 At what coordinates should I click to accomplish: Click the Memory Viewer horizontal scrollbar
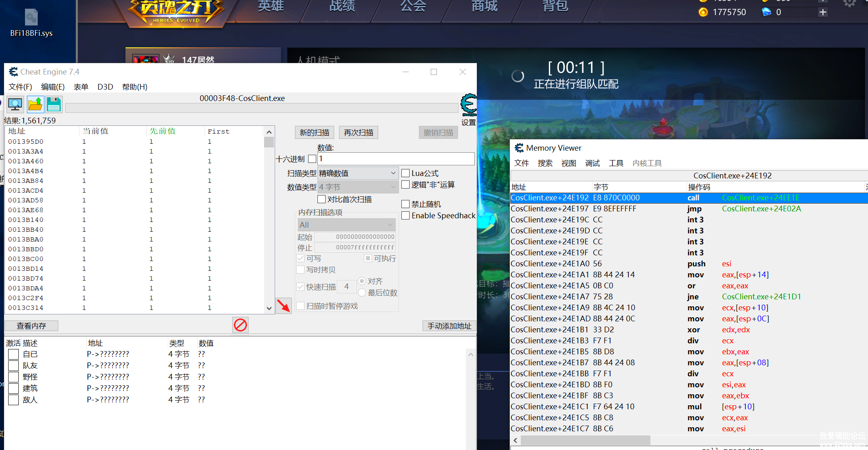(x=586, y=440)
